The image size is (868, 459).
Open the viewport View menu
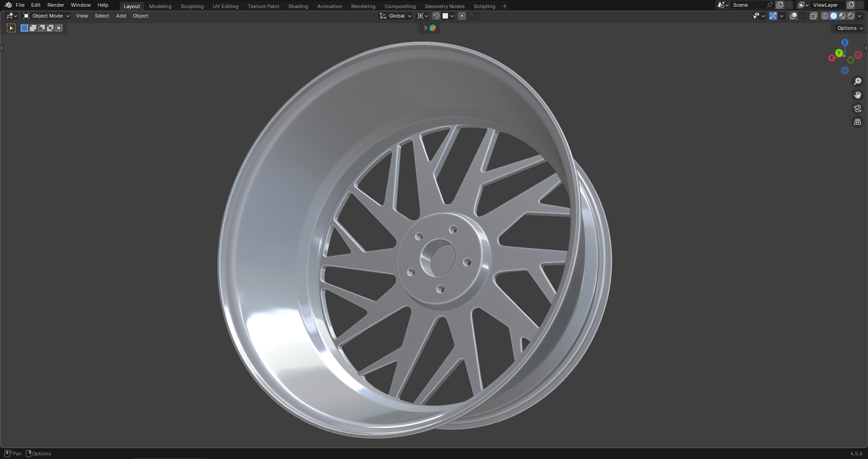(x=82, y=16)
